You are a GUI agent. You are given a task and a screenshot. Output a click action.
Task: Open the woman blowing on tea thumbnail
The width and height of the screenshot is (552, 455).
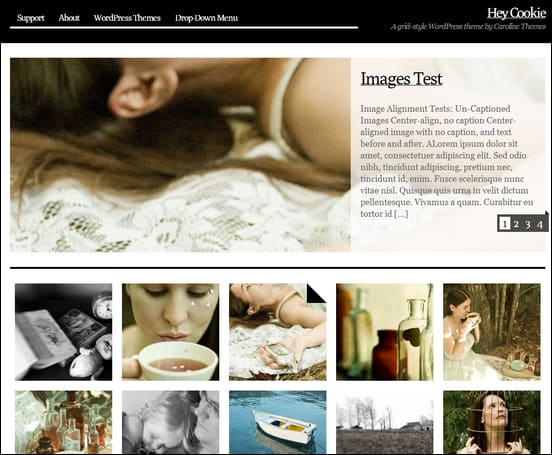[x=170, y=332]
